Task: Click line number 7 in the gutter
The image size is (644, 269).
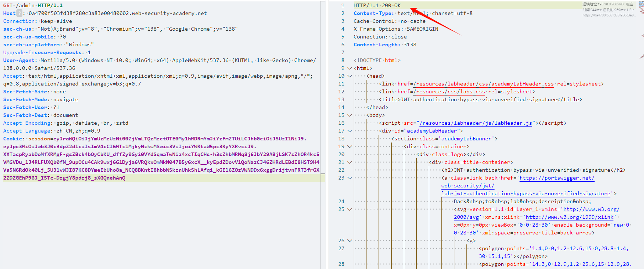Action: tap(343, 52)
